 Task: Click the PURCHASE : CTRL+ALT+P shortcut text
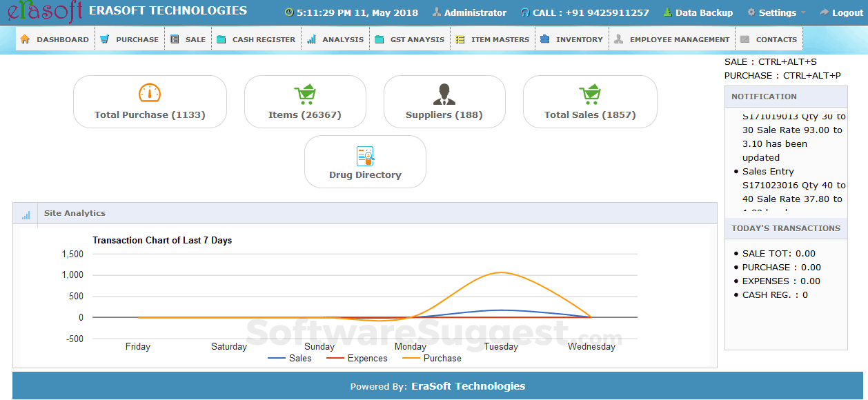pos(782,75)
